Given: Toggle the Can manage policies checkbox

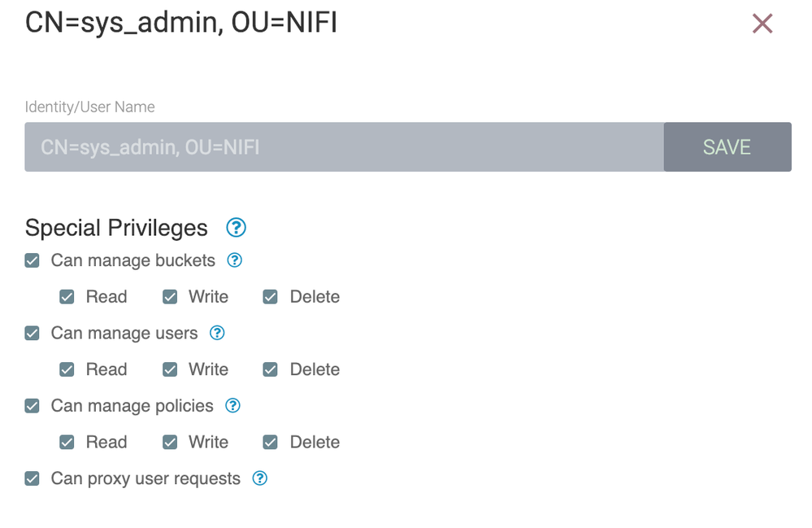Looking at the screenshot, I should pyautogui.click(x=32, y=405).
